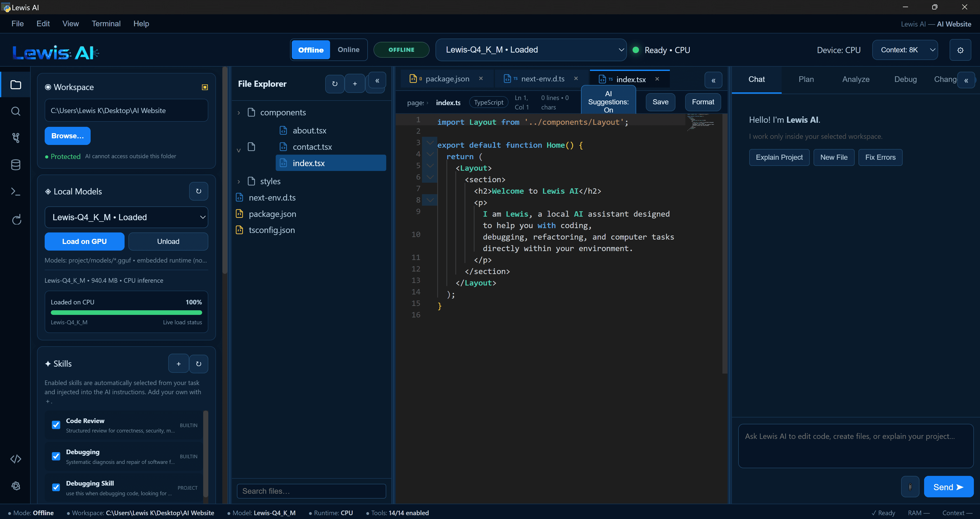Fold code at line 3 arrow
The image size is (980, 519).
(430, 143)
